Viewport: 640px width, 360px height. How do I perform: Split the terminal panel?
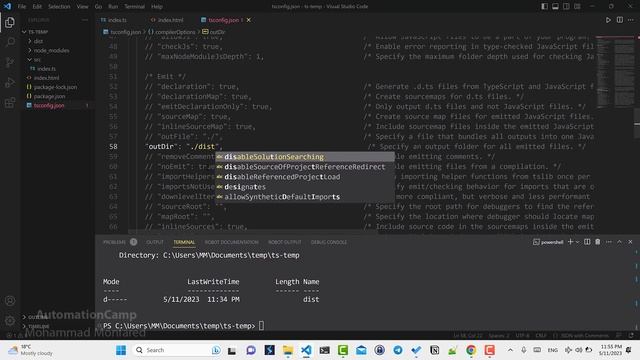point(587,242)
